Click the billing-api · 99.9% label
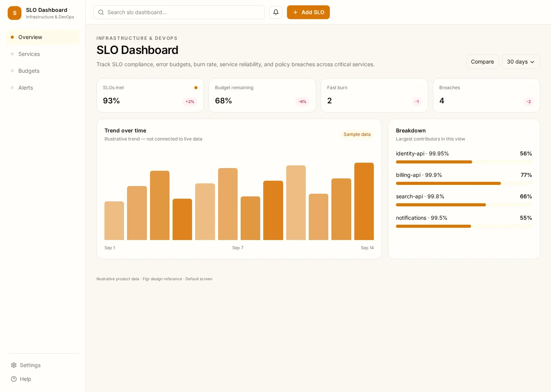The image size is (551, 392). click(x=419, y=175)
